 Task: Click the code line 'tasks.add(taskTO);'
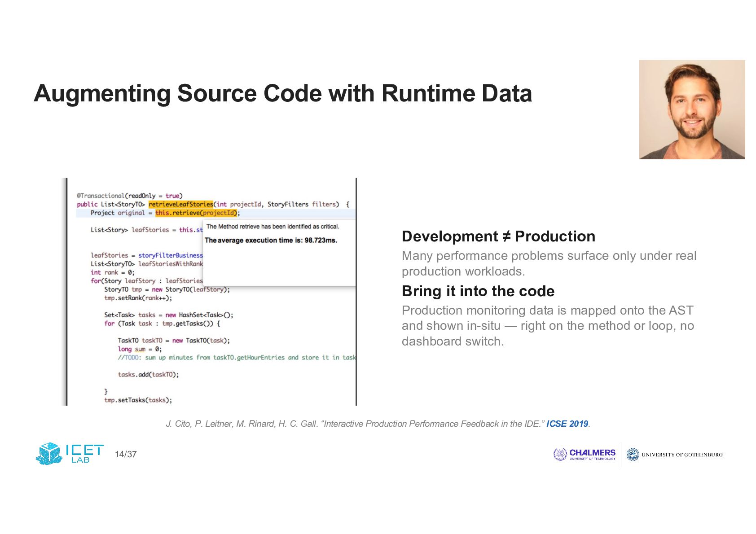pos(148,375)
